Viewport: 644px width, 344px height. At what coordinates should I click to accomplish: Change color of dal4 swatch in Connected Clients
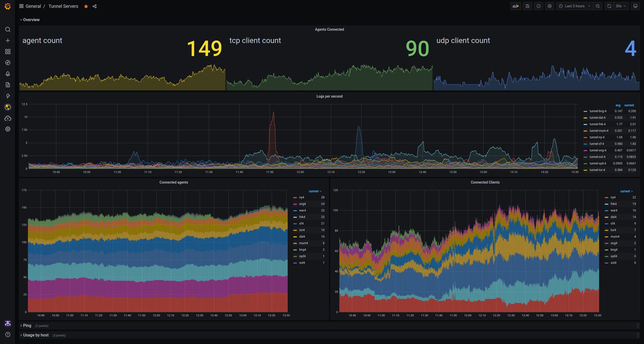(606, 217)
